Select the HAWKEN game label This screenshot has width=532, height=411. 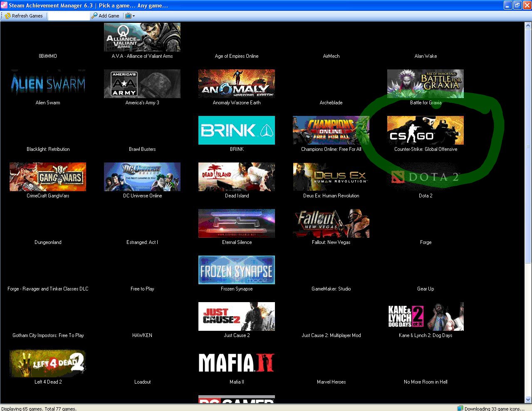click(142, 335)
